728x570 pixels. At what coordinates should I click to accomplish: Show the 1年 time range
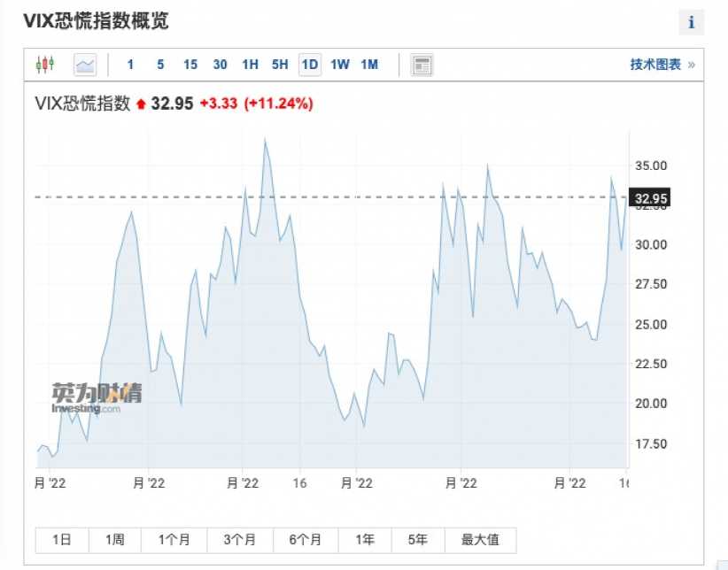tap(364, 540)
